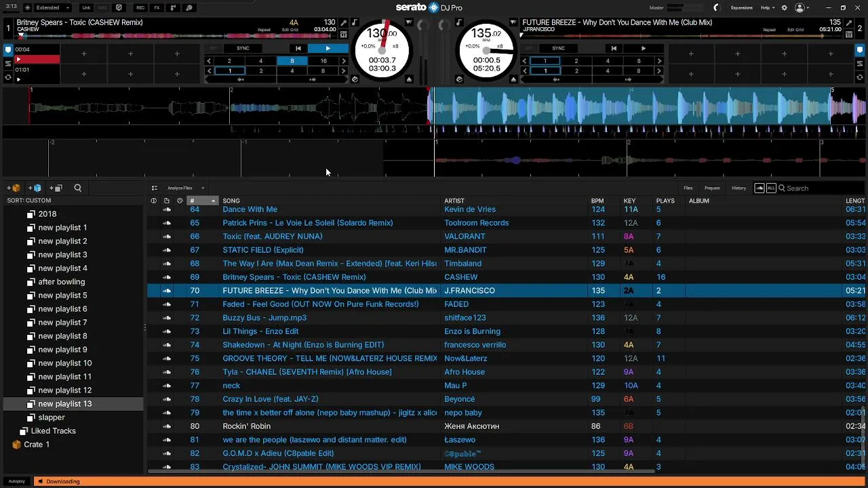Enable Ableton Link button

click(x=86, y=7)
